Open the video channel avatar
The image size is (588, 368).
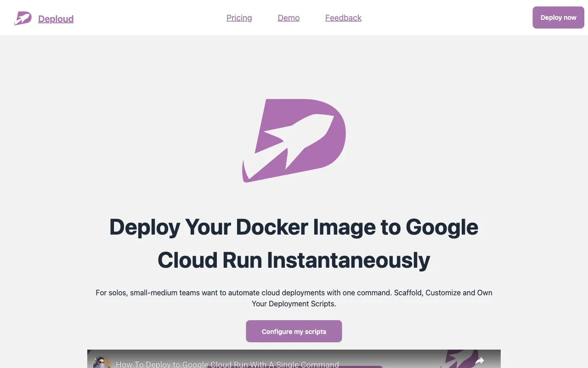[x=102, y=362]
